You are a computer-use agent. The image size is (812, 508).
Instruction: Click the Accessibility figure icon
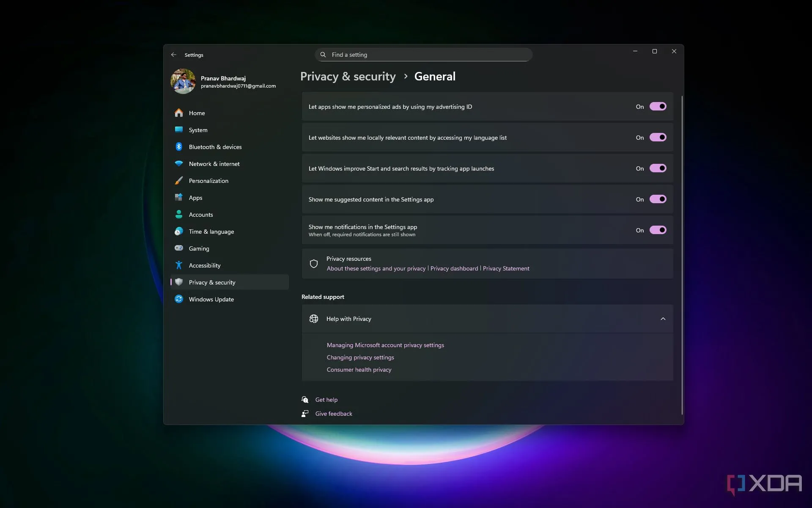click(179, 265)
